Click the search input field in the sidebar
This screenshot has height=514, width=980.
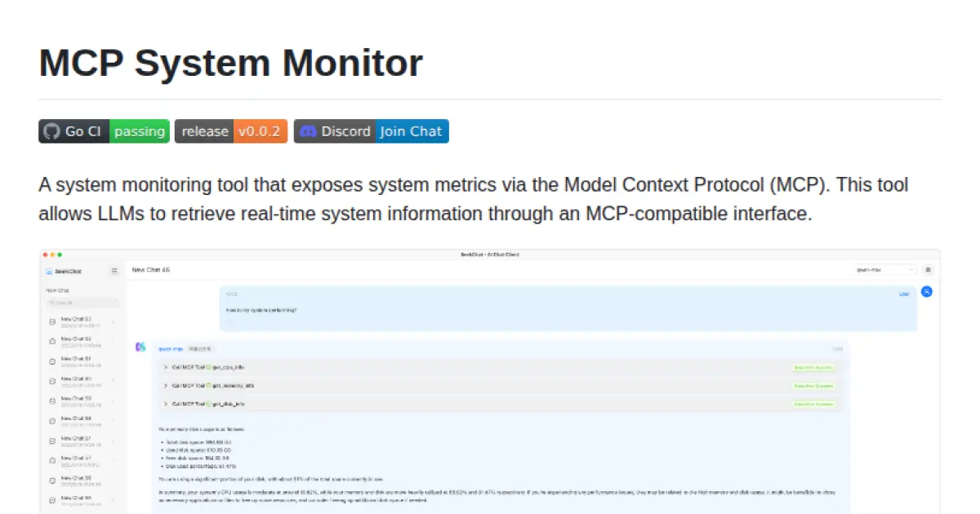click(x=82, y=301)
